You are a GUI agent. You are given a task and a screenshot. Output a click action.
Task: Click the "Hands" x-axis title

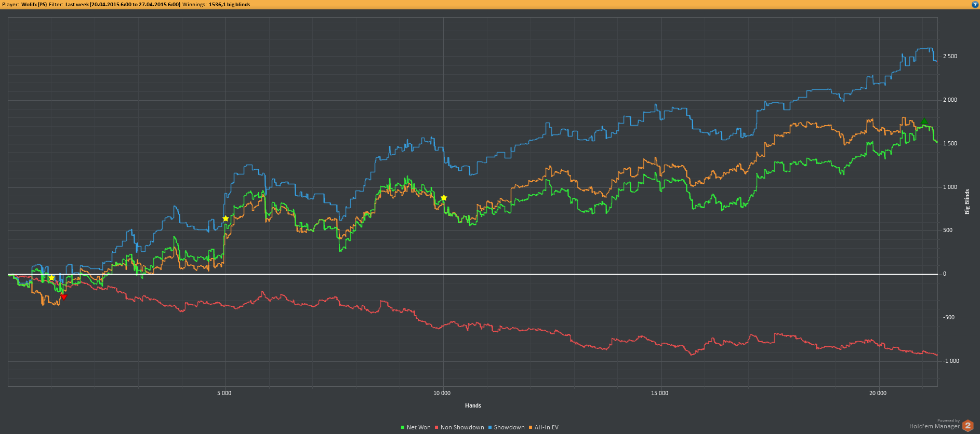pyautogui.click(x=473, y=405)
